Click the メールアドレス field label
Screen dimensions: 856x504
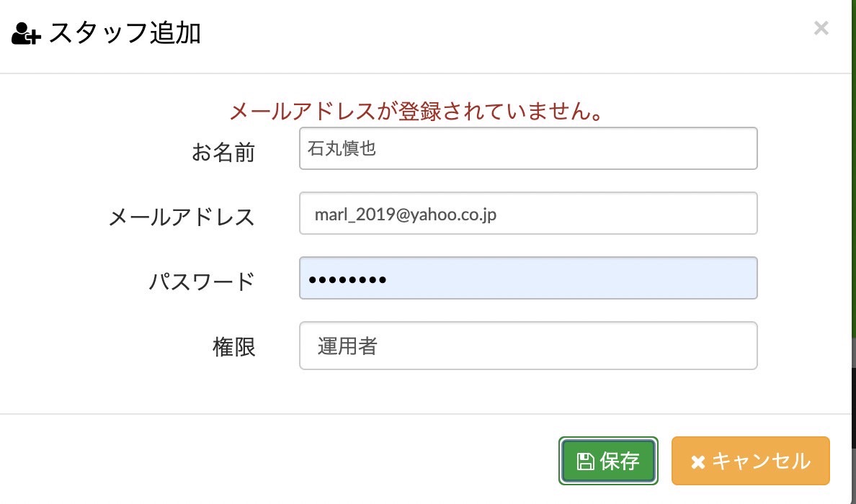pos(182,217)
